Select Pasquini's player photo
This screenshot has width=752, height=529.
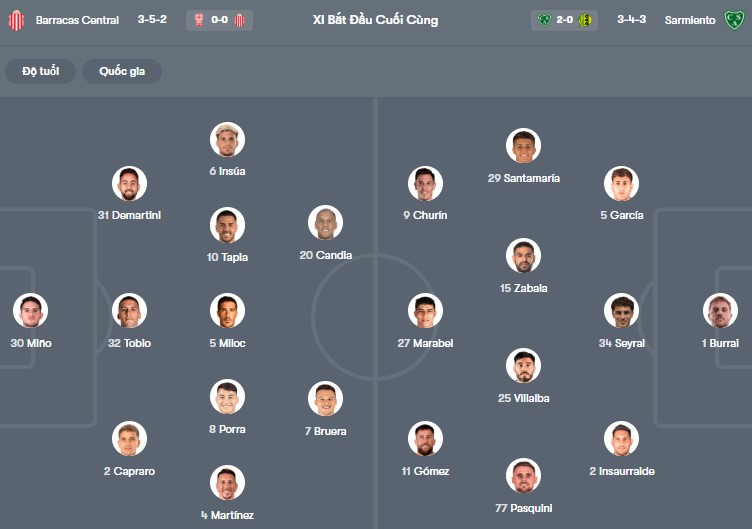(x=523, y=476)
